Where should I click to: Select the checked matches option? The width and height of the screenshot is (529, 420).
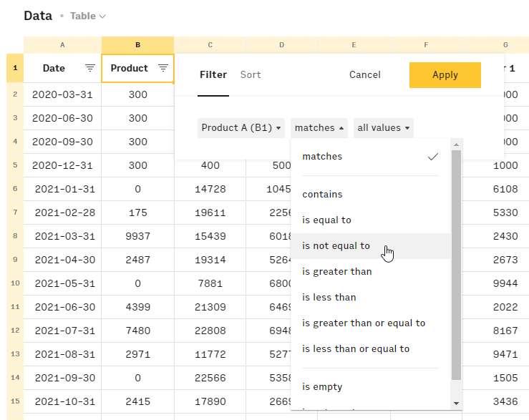(x=370, y=157)
